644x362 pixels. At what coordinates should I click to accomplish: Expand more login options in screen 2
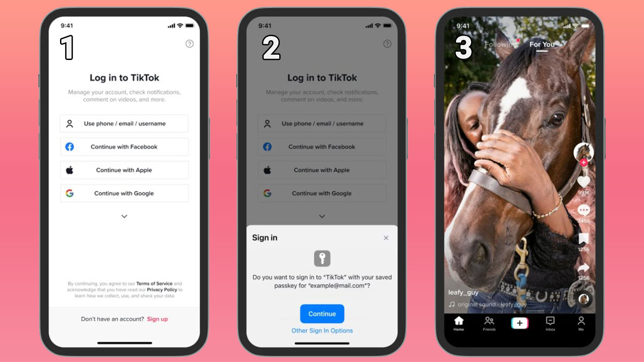[x=322, y=216]
